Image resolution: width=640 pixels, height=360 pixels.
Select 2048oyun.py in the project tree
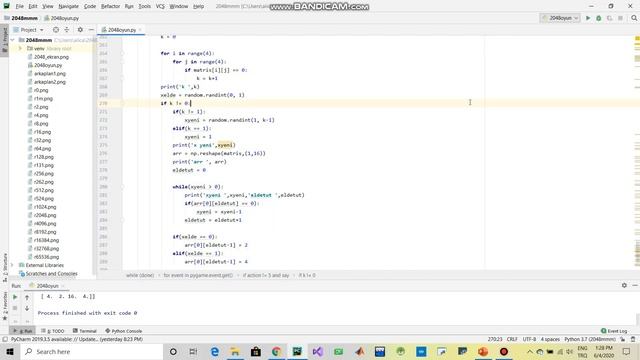(x=48, y=65)
